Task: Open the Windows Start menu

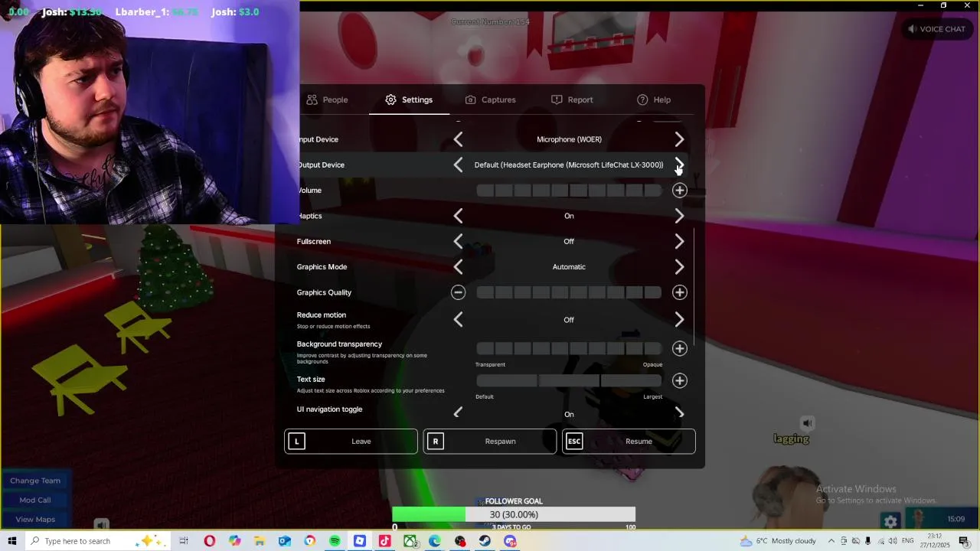Action: point(12,541)
